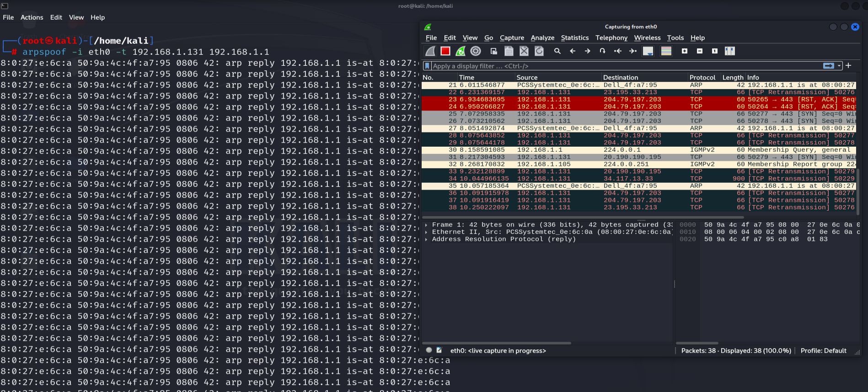The image size is (868, 392).
Task: Click the display filter bookmark icon
Action: pyautogui.click(x=427, y=66)
